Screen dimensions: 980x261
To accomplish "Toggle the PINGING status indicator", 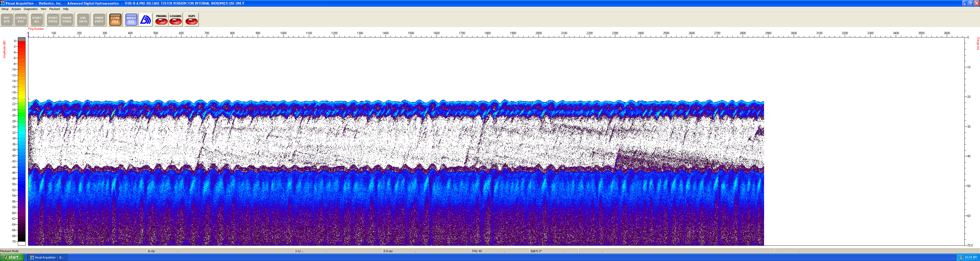I will [161, 20].
